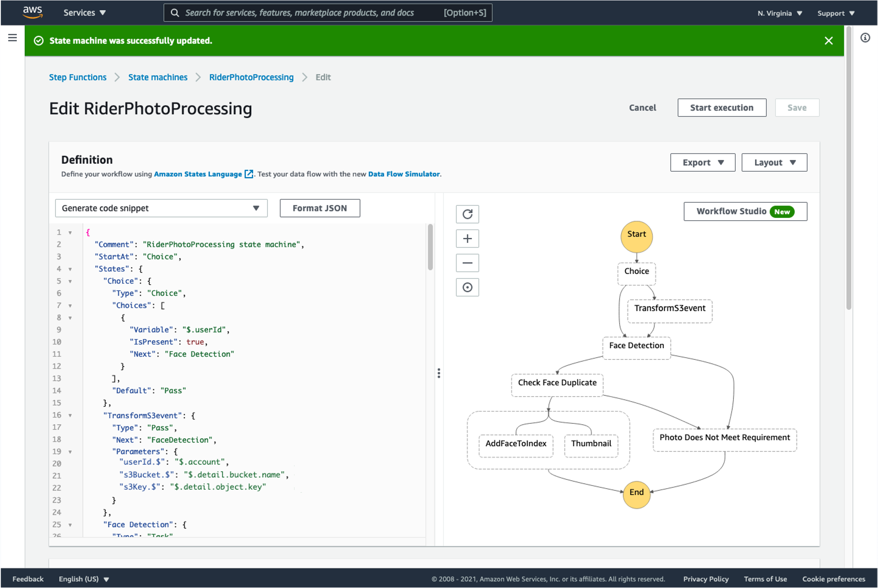
Task: Select the Thumbnail node
Action: click(591, 446)
